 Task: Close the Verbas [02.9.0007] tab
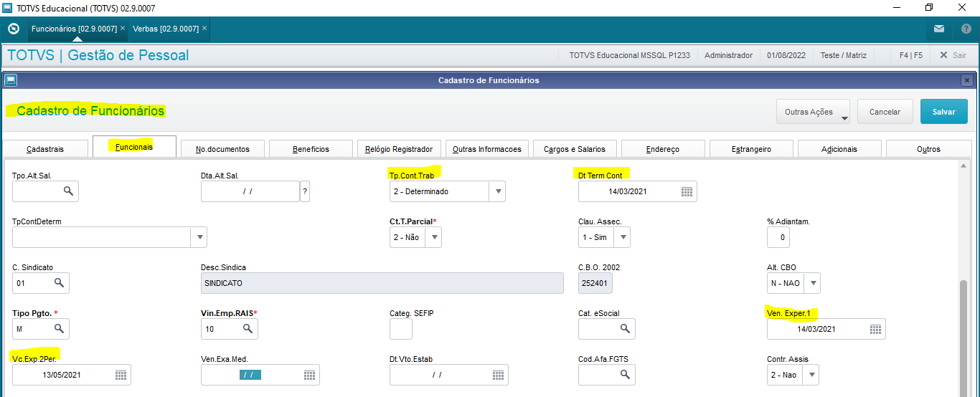[204, 29]
